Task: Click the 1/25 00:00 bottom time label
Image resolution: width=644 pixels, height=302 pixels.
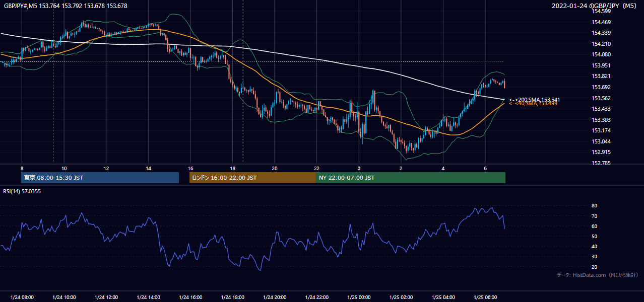Action: pyautogui.click(x=359, y=297)
